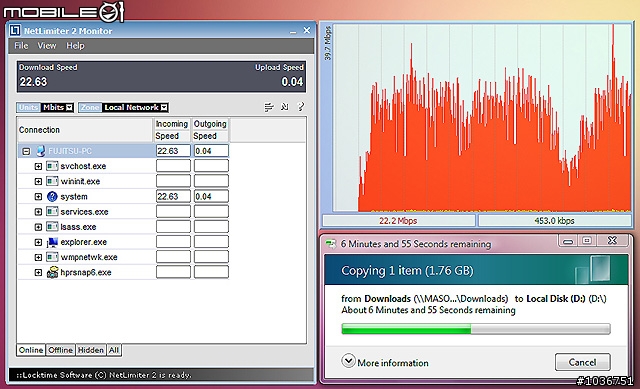Click the Incoming Speed column header
Viewport: 640px width, 389px height.
[x=172, y=130]
